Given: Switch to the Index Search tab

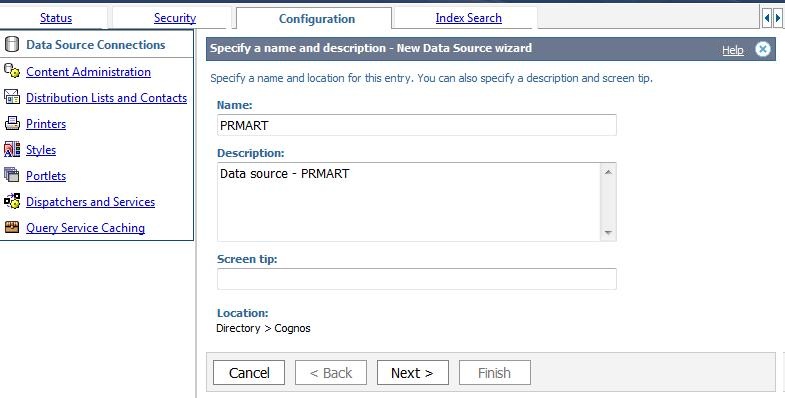Looking at the screenshot, I should pyautogui.click(x=469, y=18).
